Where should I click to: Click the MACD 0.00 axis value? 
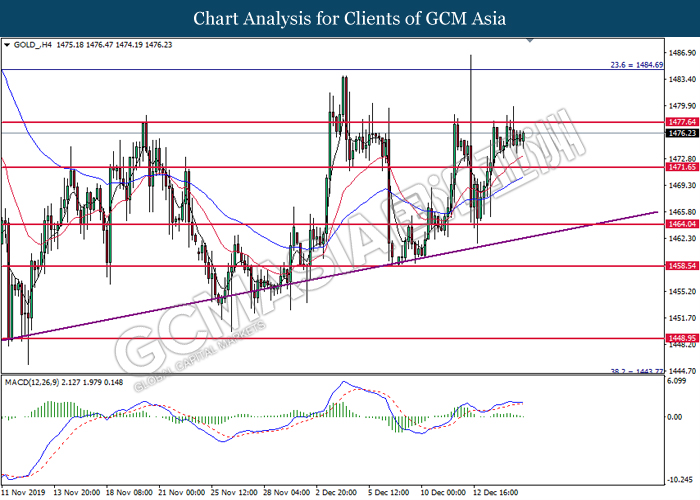click(674, 416)
